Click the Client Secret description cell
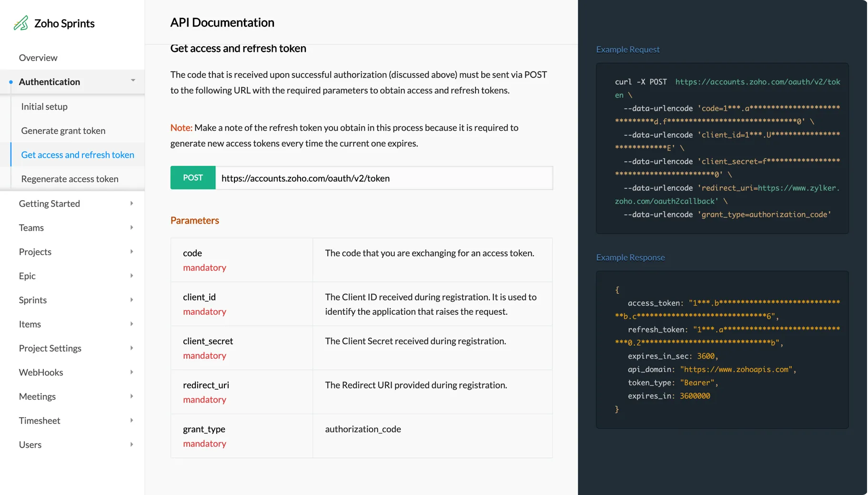The height and width of the screenshot is (495, 868). (x=433, y=348)
